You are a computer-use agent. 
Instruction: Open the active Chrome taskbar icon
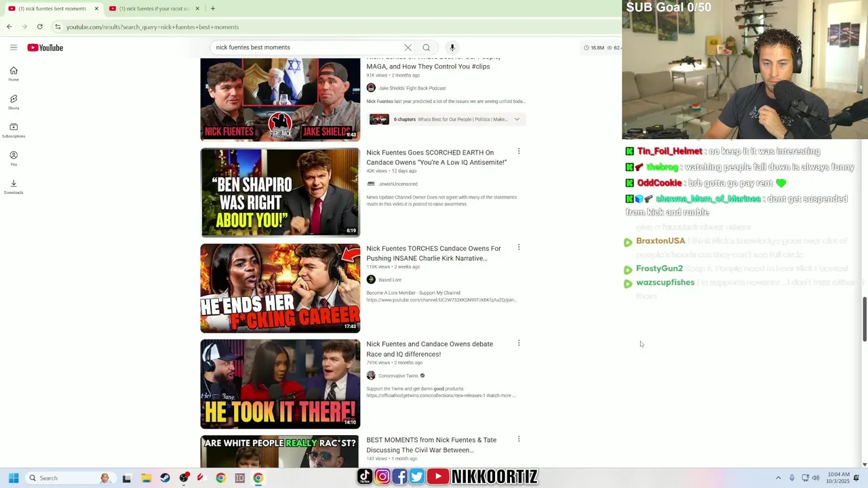[258, 478]
